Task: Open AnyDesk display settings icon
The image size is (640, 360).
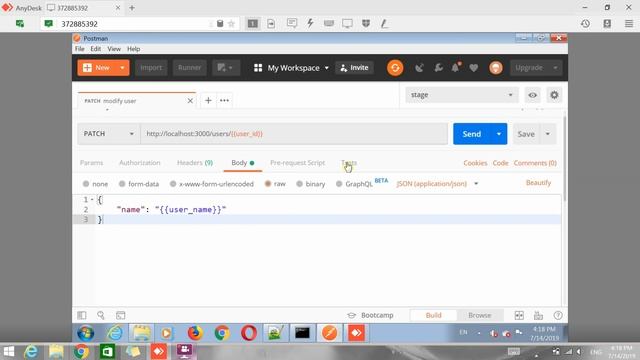Action: 347,23
